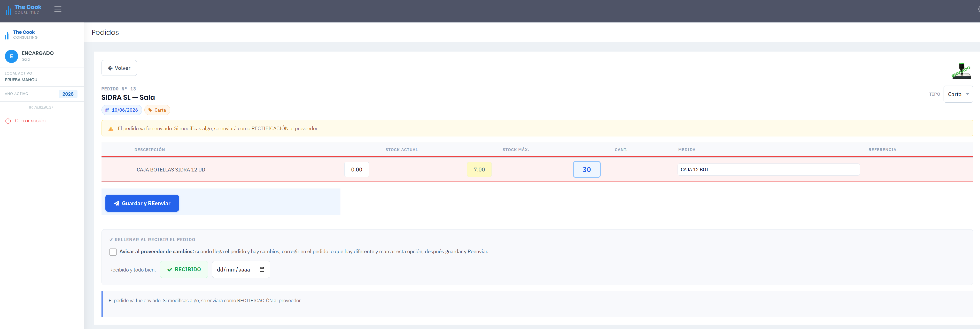
Task: Select the 2026 active year badge
Action: pos(68,94)
